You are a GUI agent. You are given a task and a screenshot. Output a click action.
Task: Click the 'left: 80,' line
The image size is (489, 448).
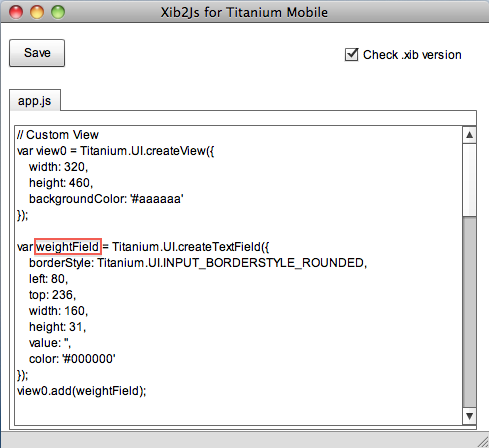pyautogui.click(x=48, y=279)
